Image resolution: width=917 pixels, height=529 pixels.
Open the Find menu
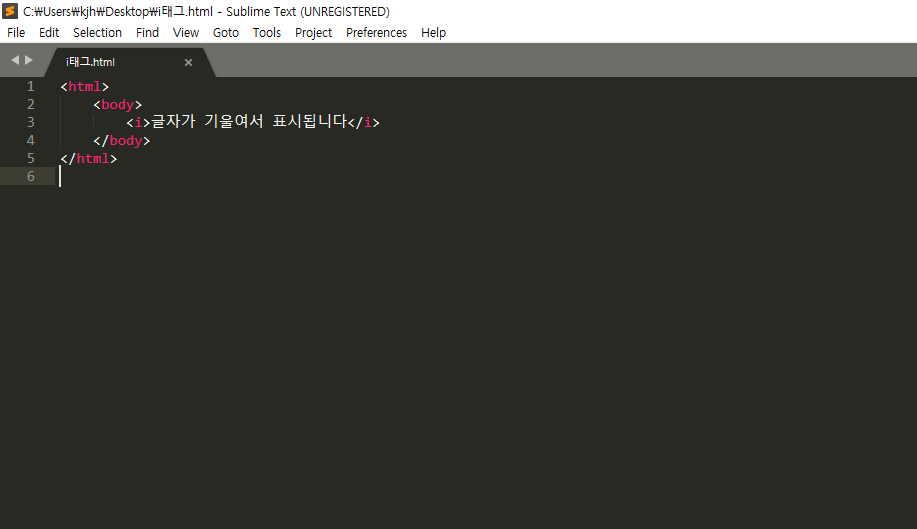pyautogui.click(x=147, y=33)
